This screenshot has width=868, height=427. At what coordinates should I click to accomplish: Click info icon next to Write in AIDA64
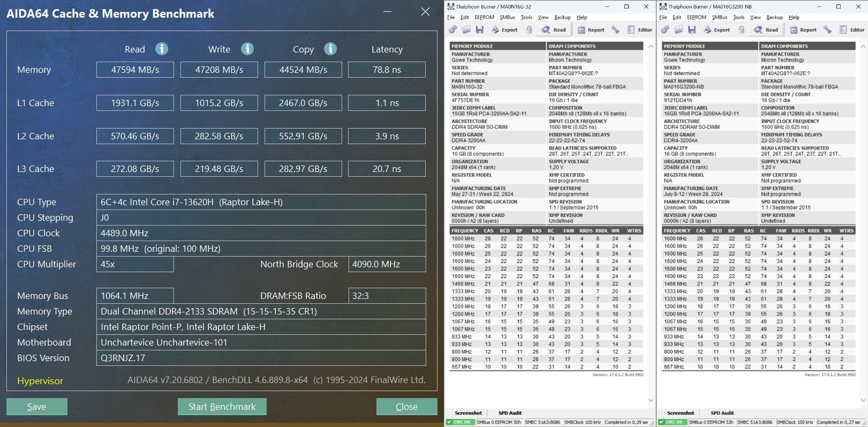pos(247,49)
